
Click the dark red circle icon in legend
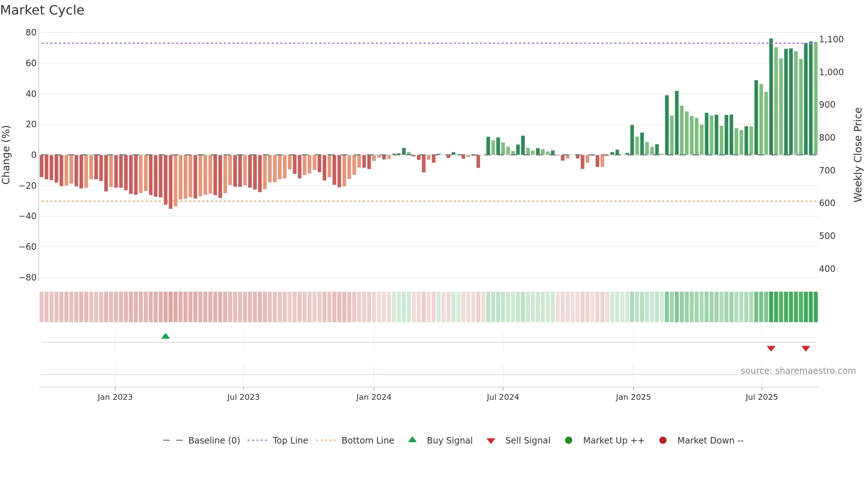pos(663,440)
